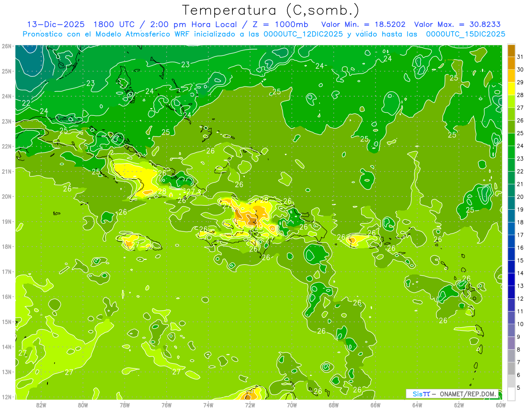Click legend value label "24"
Viewport: 532px width, 411px height.
[x=520, y=146]
